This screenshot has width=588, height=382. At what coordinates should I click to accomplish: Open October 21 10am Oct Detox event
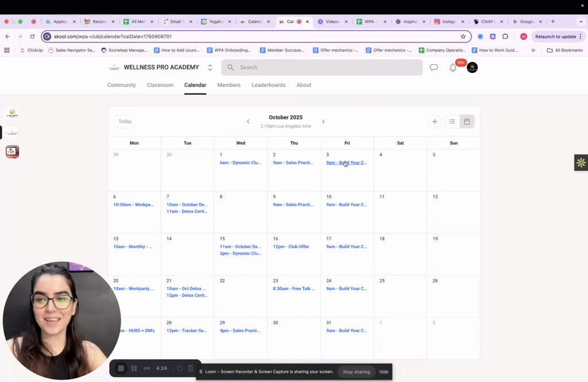point(187,289)
